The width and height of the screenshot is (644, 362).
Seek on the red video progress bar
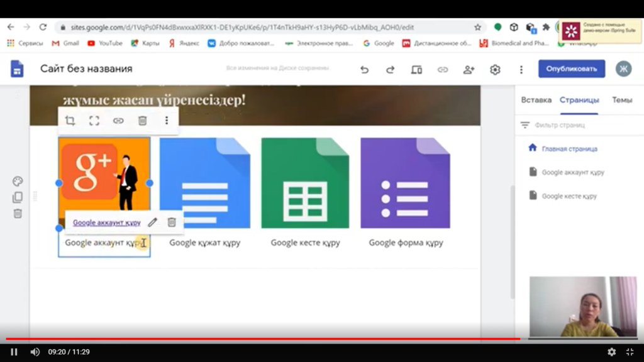click(x=263, y=339)
